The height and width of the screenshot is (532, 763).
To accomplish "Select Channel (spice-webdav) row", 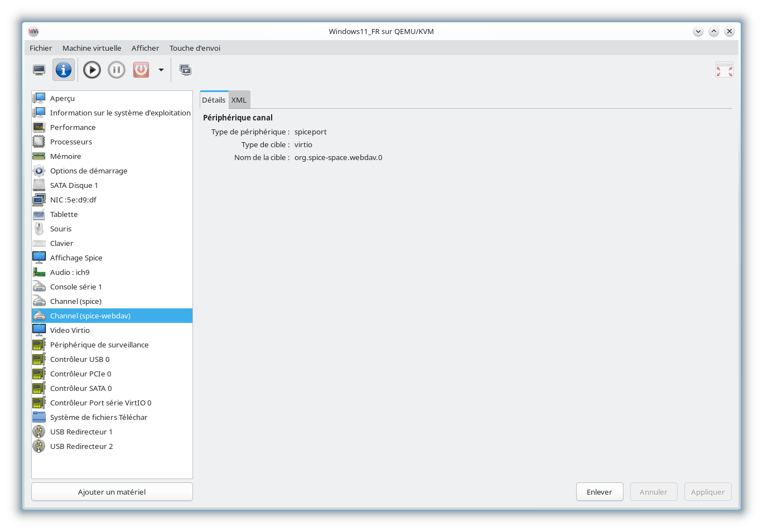I will point(112,316).
